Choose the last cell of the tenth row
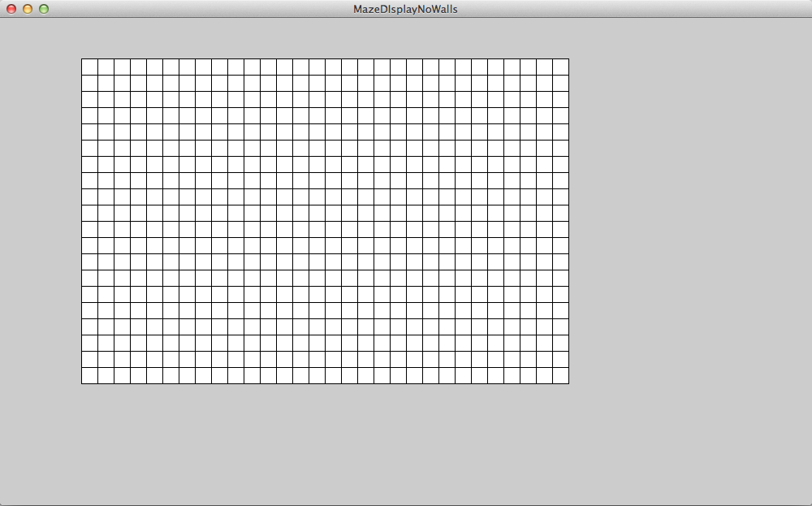 pyautogui.click(x=560, y=213)
